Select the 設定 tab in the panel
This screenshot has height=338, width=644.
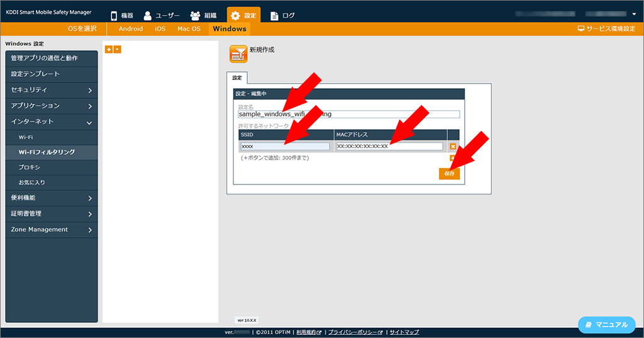click(x=237, y=77)
